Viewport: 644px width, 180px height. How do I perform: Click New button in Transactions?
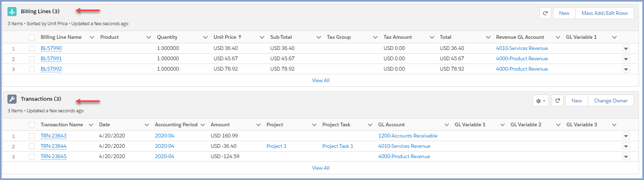pos(577,101)
